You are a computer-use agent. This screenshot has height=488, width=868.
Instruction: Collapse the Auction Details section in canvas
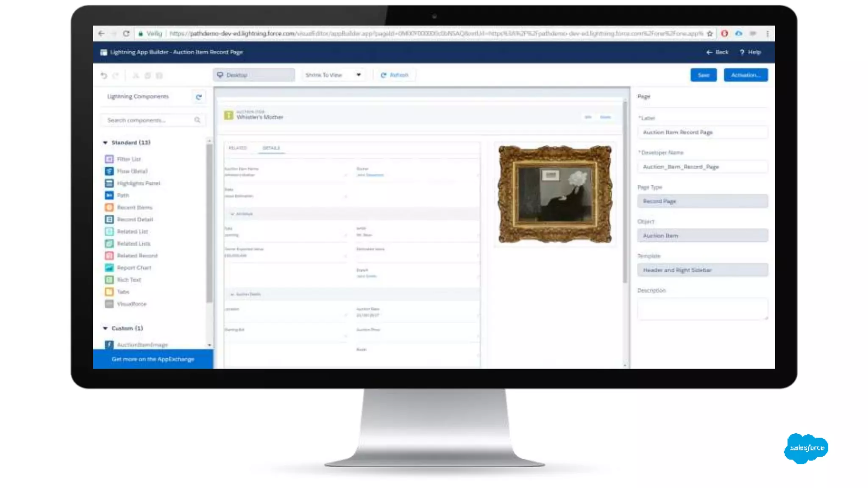point(232,294)
